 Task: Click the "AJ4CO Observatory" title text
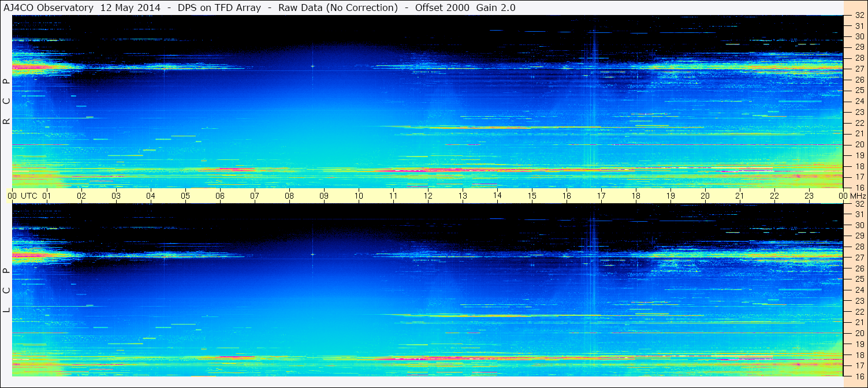click(49, 8)
